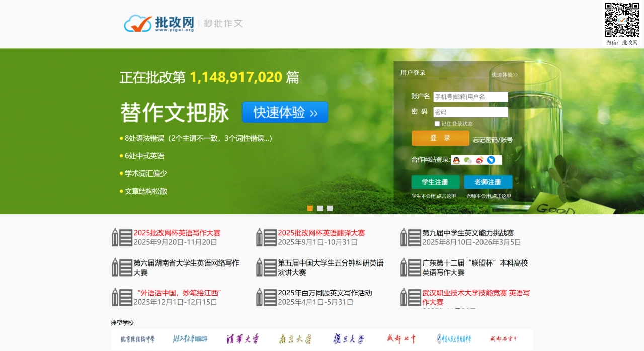Open the 2025批改网杯英语翻译大赛 link
Image resolution: width=644 pixels, height=351 pixels.
pyautogui.click(x=322, y=233)
